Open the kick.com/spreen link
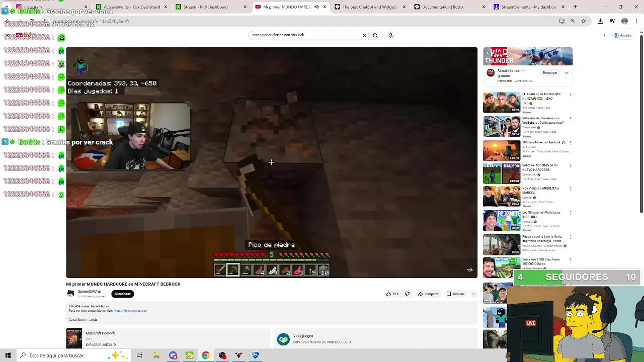Image resolution: width=644 pixels, height=362 pixels. (130, 311)
